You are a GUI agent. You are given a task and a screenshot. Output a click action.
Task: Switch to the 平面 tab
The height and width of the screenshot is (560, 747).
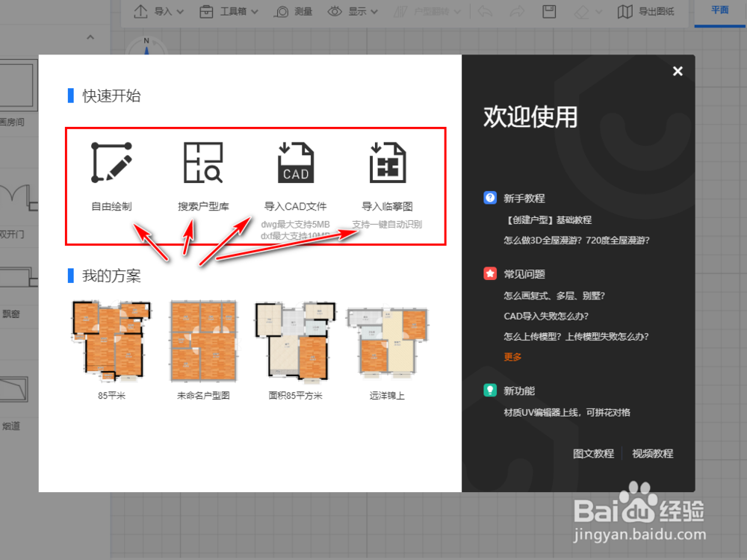pos(719,10)
